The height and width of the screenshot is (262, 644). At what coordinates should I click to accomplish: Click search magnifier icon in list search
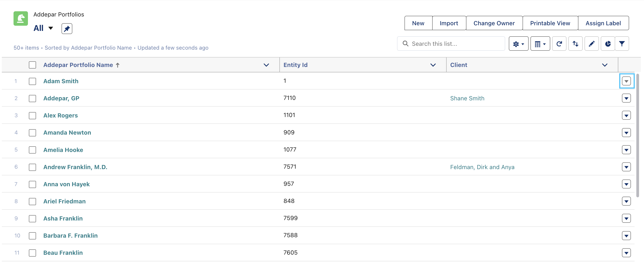click(x=406, y=44)
